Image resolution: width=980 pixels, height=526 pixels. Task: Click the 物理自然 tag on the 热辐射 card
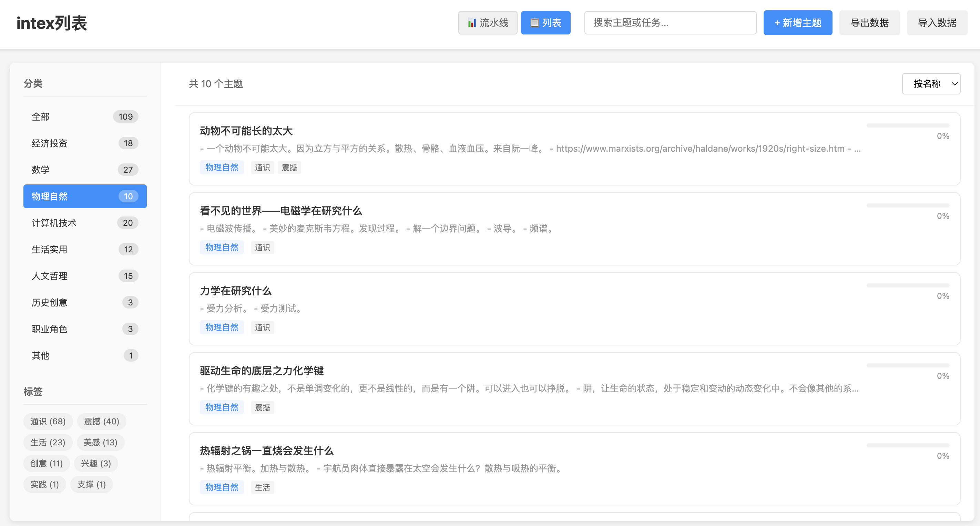(222, 487)
